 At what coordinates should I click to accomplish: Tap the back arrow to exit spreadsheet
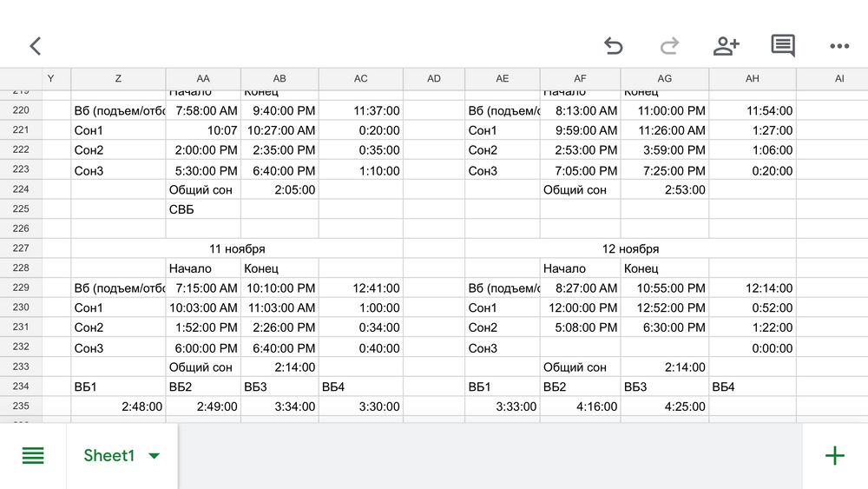click(36, 46)
